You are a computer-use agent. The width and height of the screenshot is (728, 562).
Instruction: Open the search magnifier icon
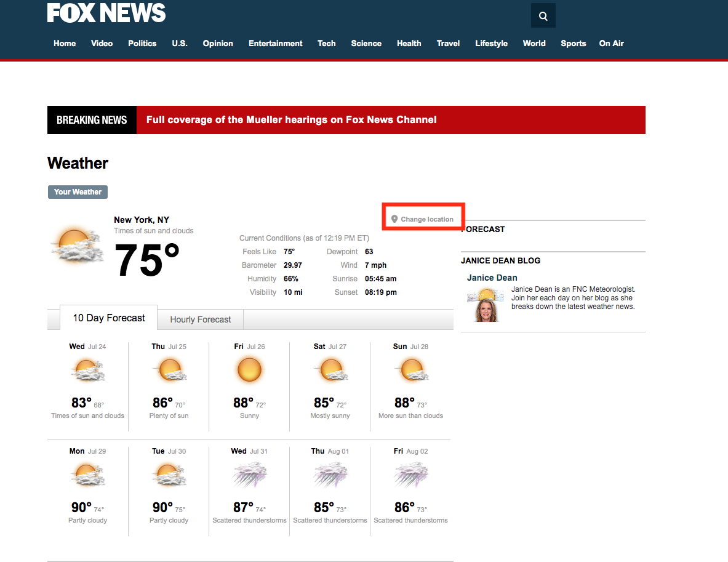coord(543,16)
